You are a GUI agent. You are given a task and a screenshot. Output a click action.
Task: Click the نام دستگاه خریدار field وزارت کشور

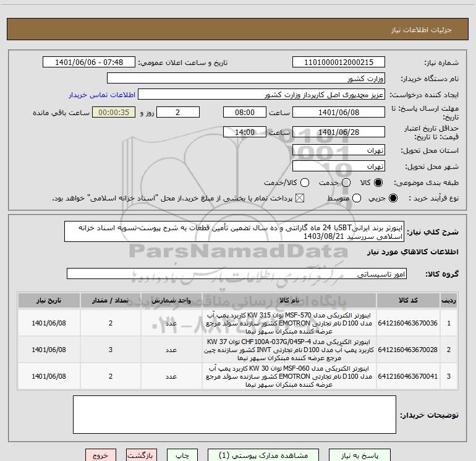pos(246,78)
